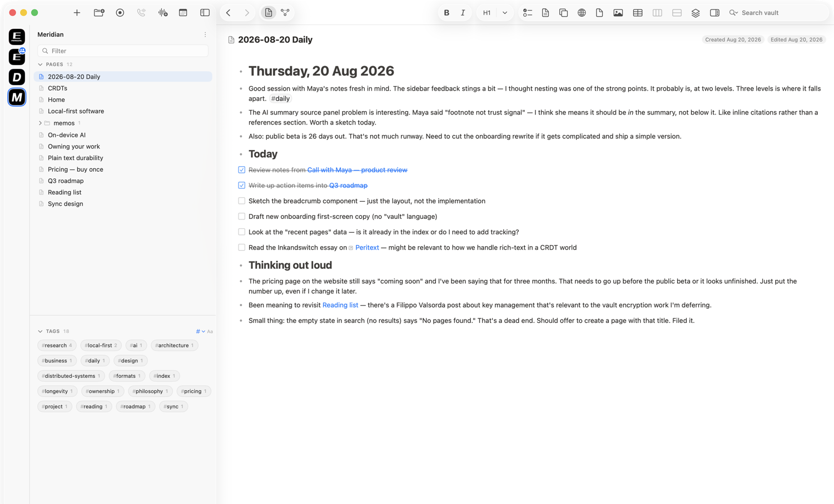
Task: Open the Peritext link
Action: [367, 248]
